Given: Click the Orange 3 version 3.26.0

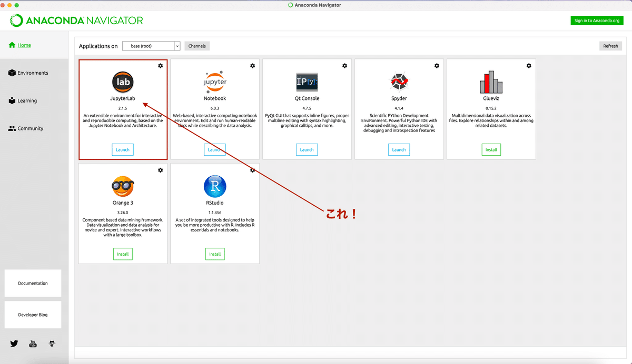Looking at the screenshot, I should [x=123, y=212].
